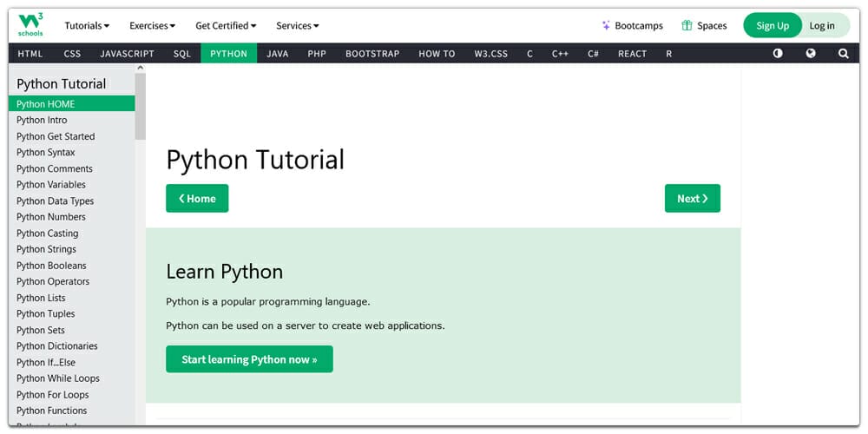Click Start learning Python now button
This screenshot has width=868, height=434.
pos(250,359)
